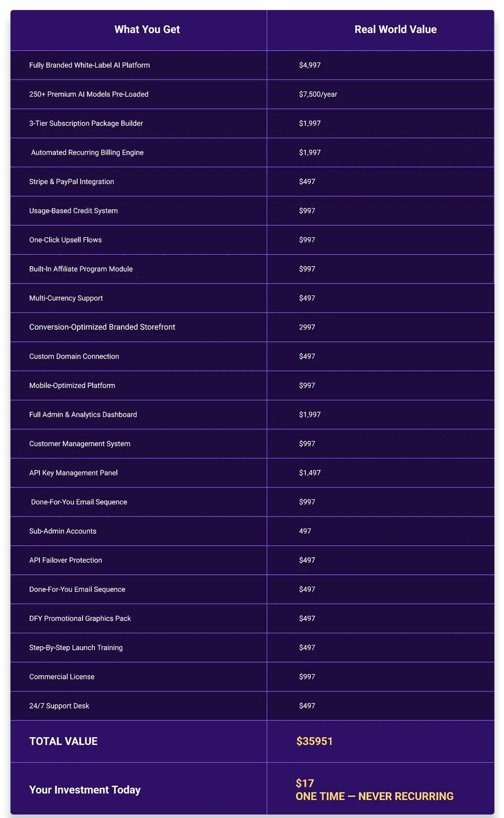Click the $35951 total value amount
Viewport: 504px width, 818px height.
pos(314,741)
